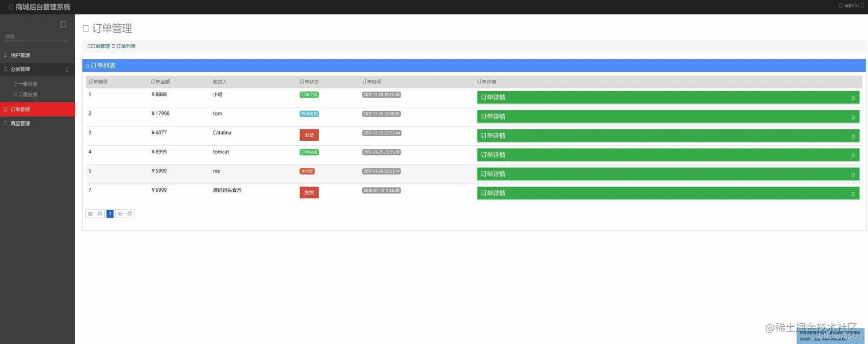868x344 pixels.
Task: Collapse the sidebar with the toggle icon
Action: click(63, 25)
